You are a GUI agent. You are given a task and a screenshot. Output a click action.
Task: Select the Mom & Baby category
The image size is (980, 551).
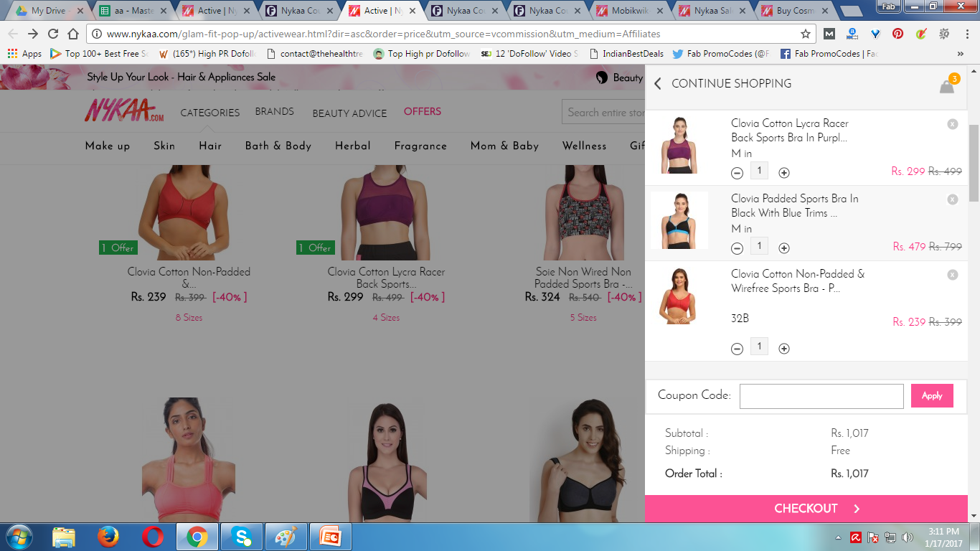click(x=504, y=146)
